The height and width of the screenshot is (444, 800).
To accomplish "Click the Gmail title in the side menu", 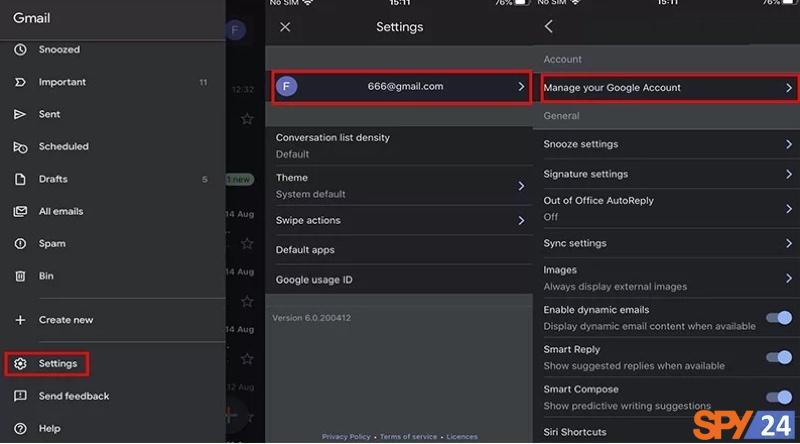I will tap(32, 18).
